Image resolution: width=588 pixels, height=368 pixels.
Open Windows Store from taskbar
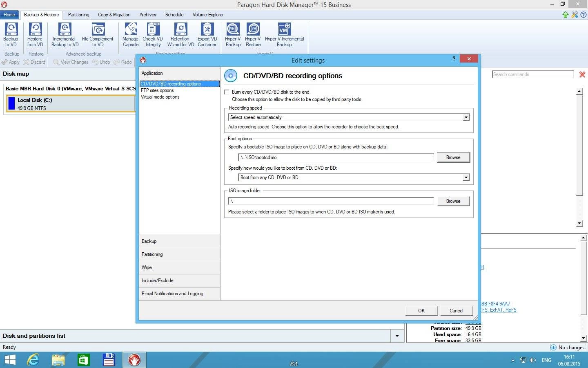pos(84,360)
